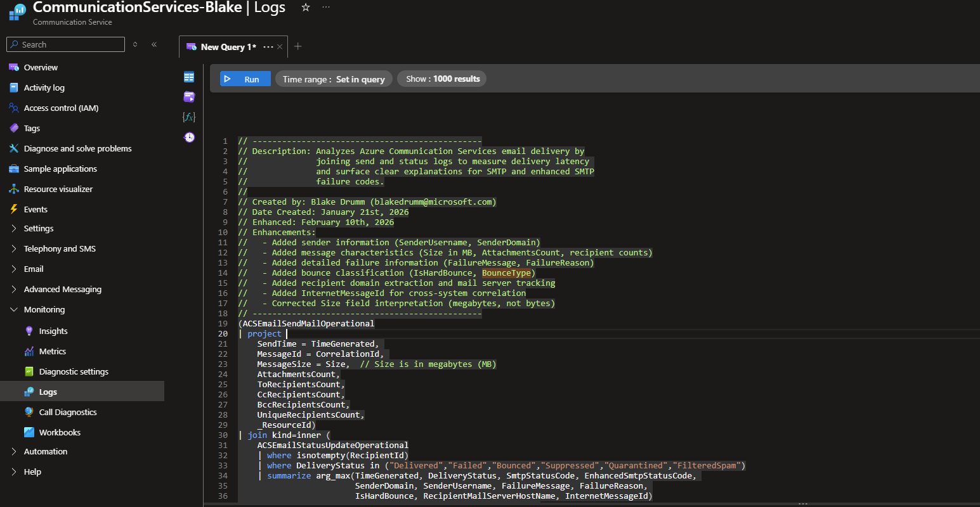980x507 pixels.
Task: Select the New Query 1 tab
Action: click(228, 47)
